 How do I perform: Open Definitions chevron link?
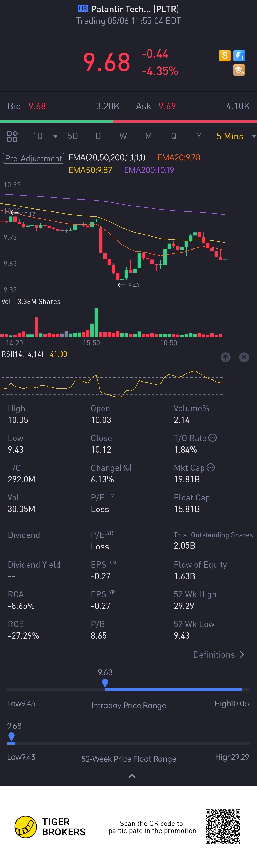coord(219,654)
